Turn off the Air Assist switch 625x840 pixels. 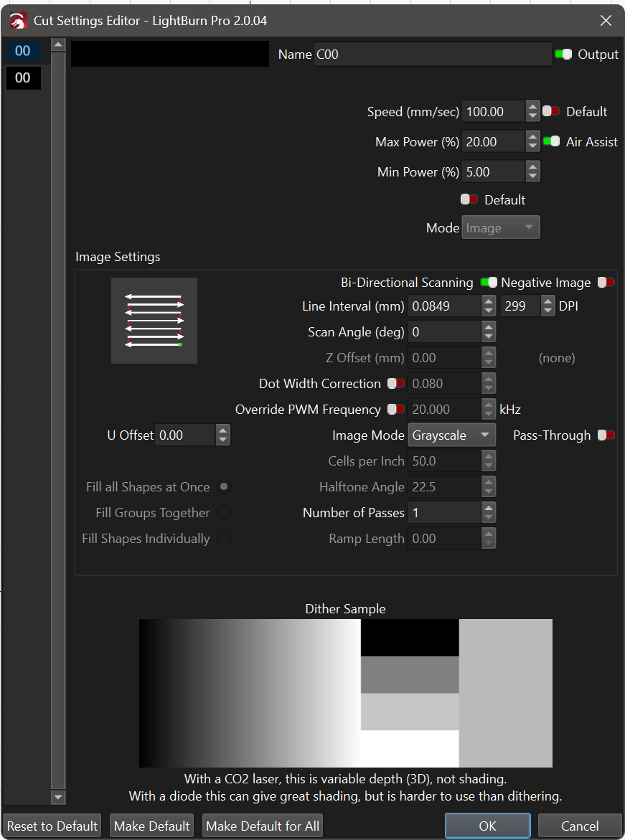[551, 142]
